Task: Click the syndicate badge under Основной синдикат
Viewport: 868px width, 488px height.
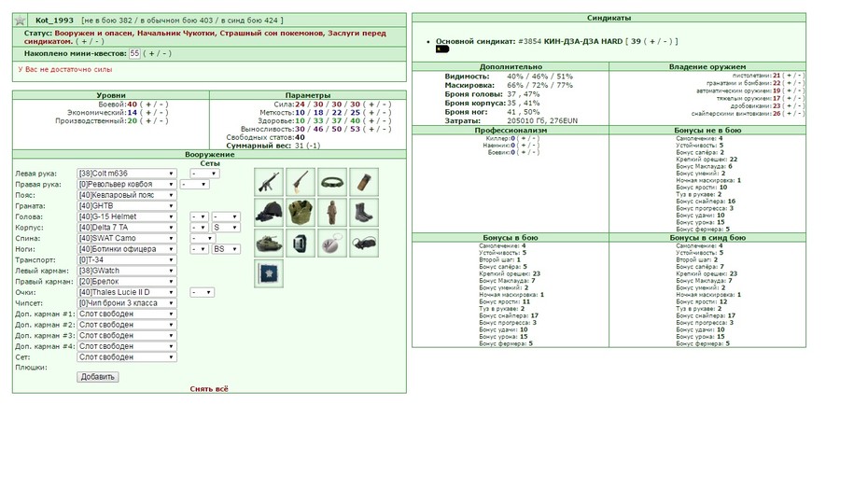Action: 442,49
